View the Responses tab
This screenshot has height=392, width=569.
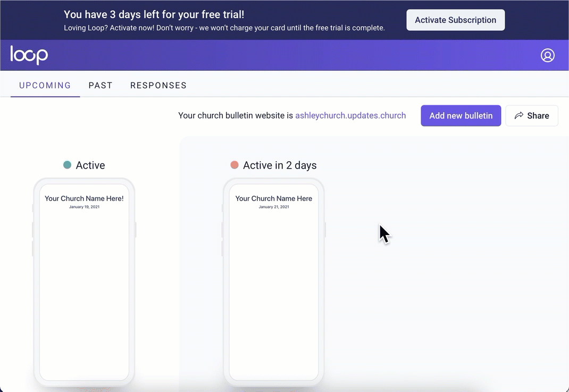click(x=158, y=85)
